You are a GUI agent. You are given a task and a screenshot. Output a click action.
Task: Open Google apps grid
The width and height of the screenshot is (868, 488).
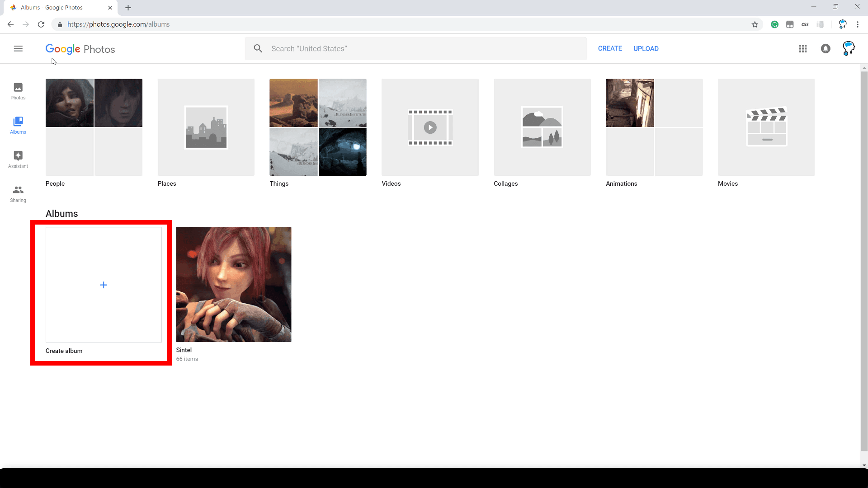click(x=803, y=48)
